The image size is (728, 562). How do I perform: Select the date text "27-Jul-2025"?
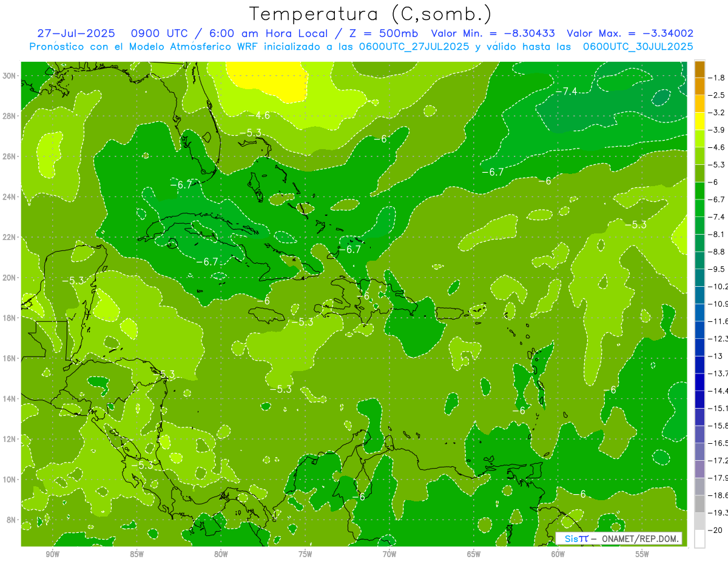point(76,33)
